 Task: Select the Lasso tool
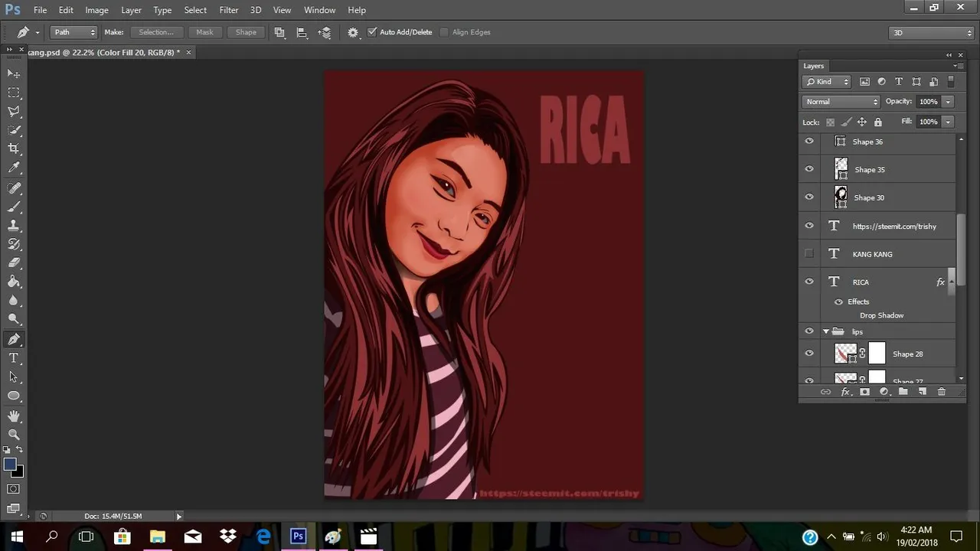point(14,112)
